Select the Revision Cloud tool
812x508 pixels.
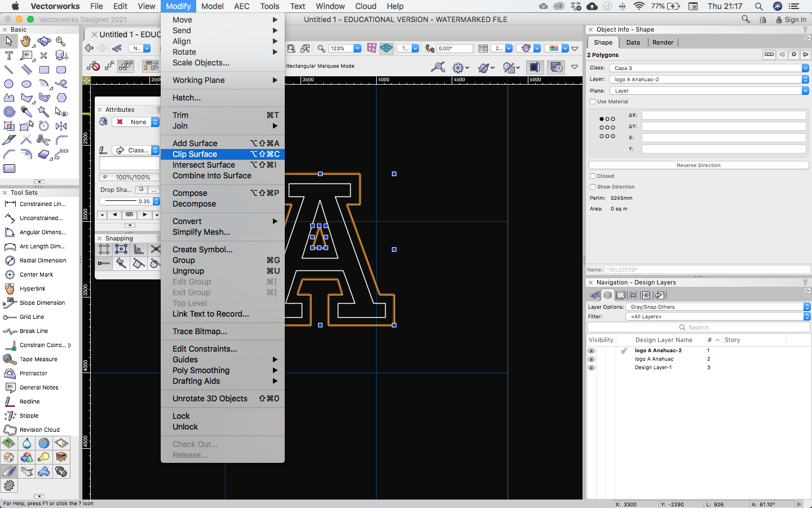click(x=35, y=430)
